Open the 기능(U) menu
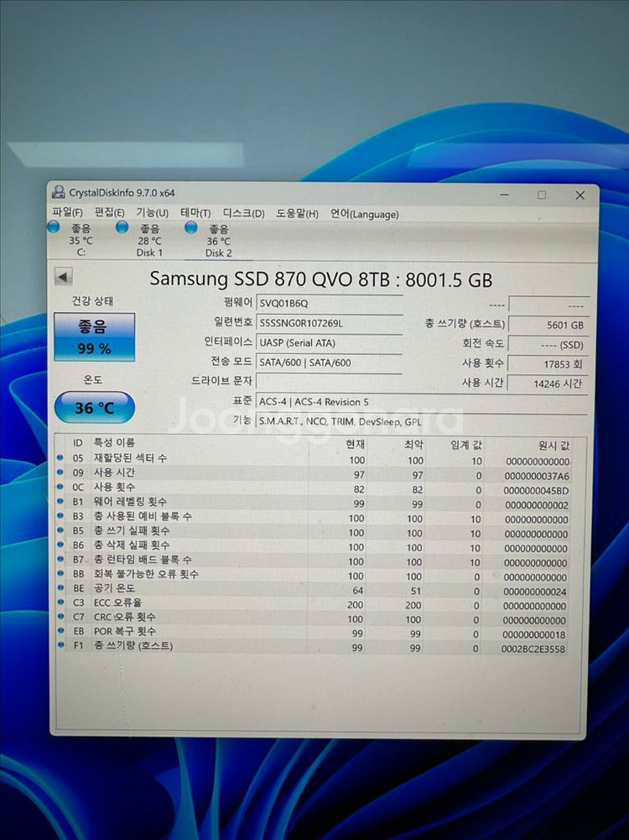This screenshot has width=629, height=840. (x=152, y=212)
